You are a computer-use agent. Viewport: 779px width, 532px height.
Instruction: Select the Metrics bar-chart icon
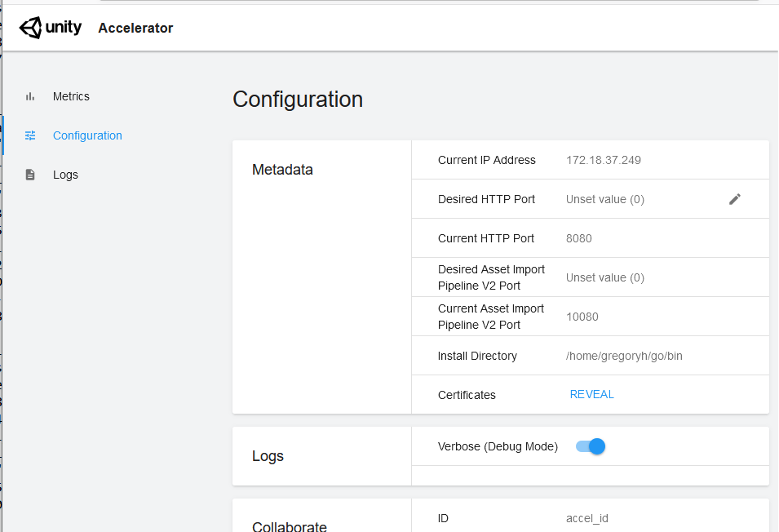click(x=30, y=96)
